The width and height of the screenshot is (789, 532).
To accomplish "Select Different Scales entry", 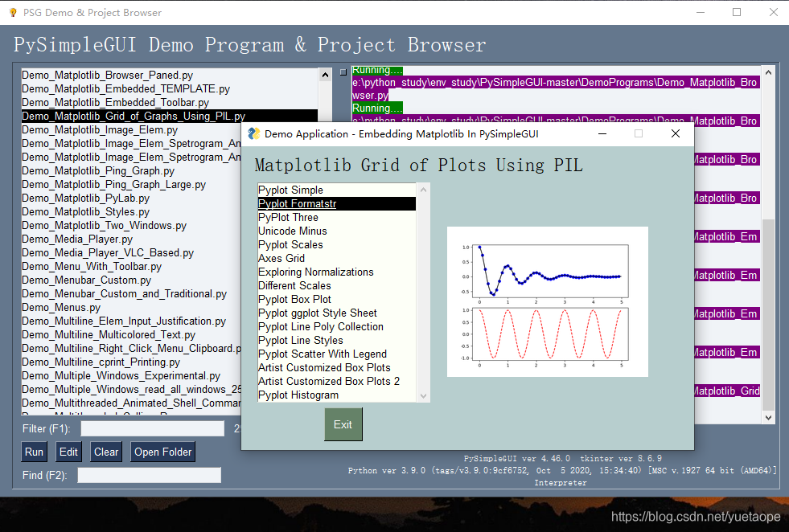I will [x=337, y=285].
